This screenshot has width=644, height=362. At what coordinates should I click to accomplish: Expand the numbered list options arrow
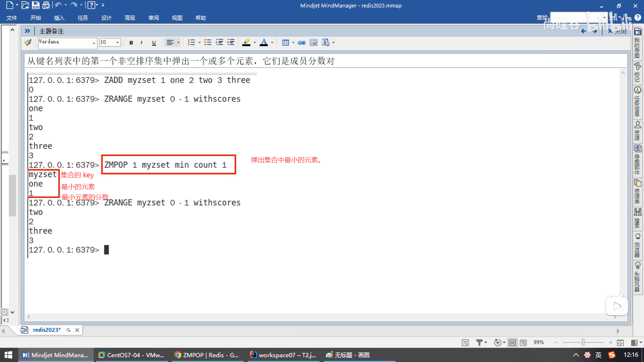(x=200, y=43)
